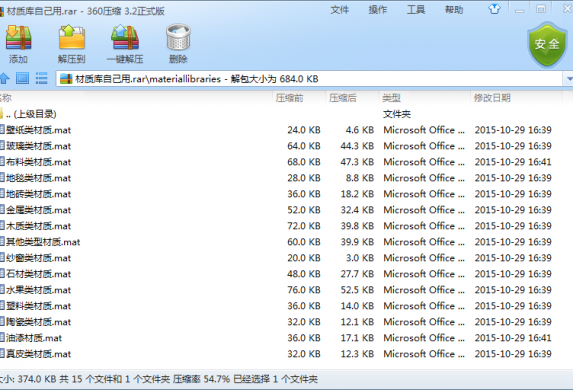
Task: Click the 添加 (Add) toolbar icon
Action: click(18, 37)
